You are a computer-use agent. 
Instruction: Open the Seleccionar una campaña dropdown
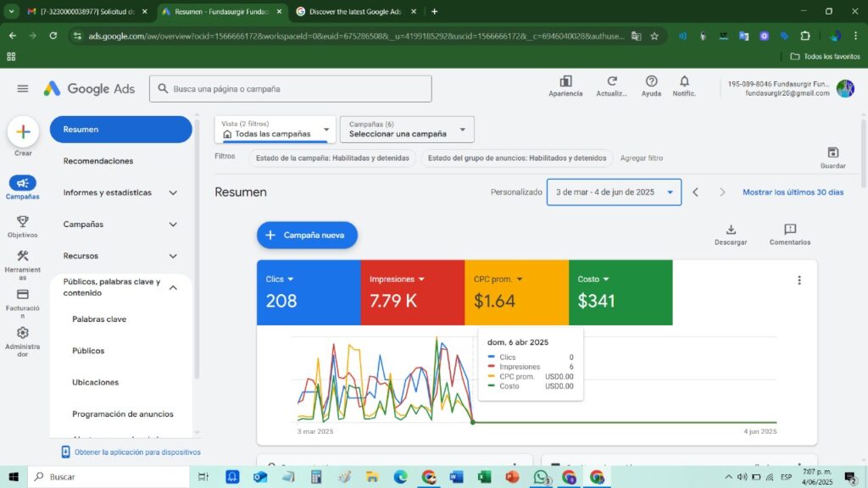coord(407,130)
